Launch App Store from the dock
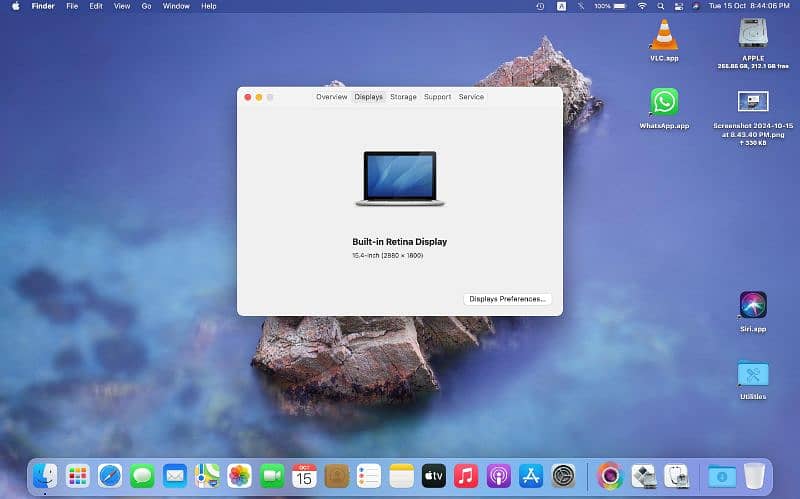The width and height of the screenshot is (800, 499). (x=530, y=476)
